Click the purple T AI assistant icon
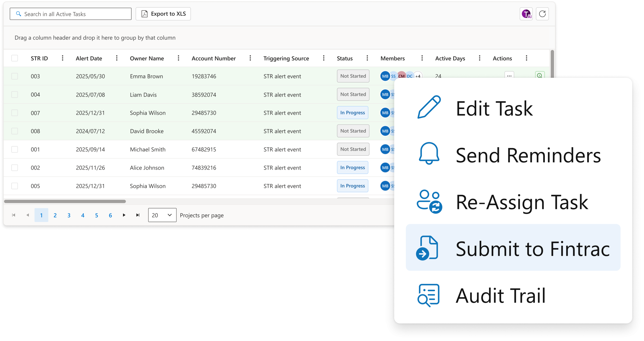Viewport: 644px width, 341px height. coord(526,14)
